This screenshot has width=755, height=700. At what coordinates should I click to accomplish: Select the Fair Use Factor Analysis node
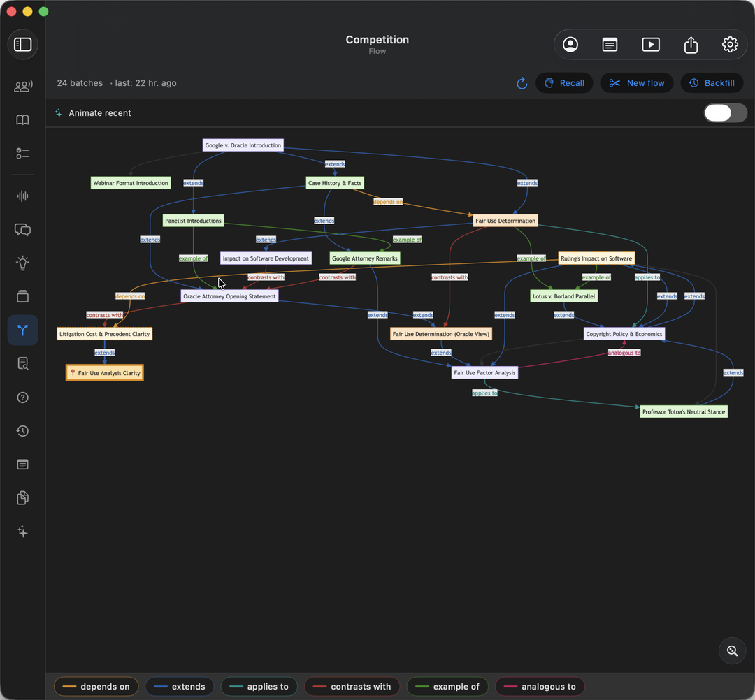pos(484,373)
